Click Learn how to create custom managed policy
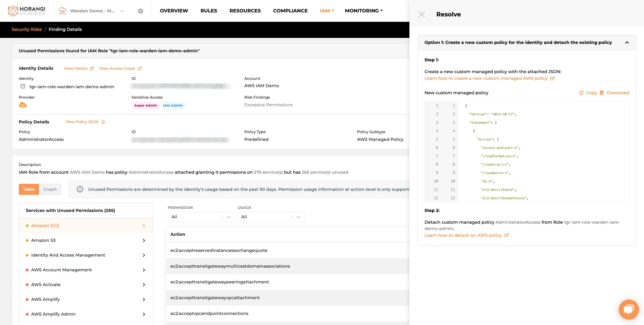Image resolution: width=644 pixels, height=325 pixels. (486, 78)
